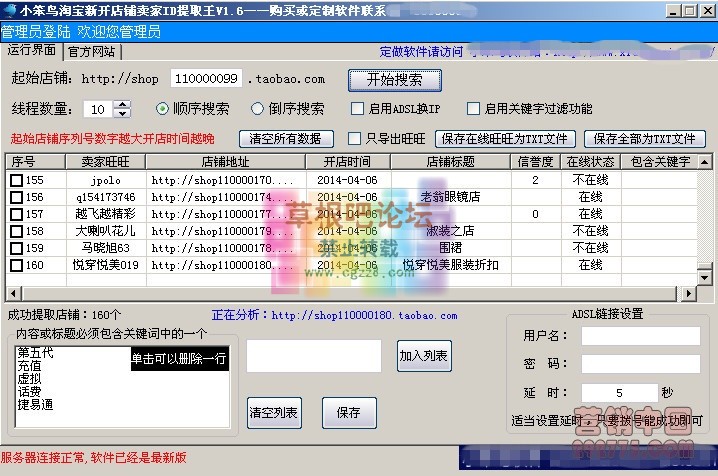718x476 pixels.
Task: Click the 开始搜索 button
Action: [395, 80]
